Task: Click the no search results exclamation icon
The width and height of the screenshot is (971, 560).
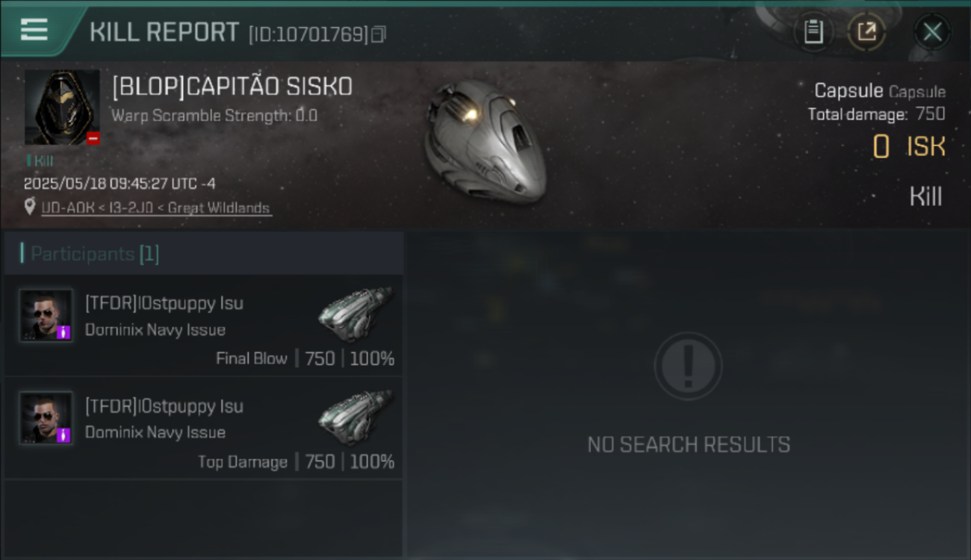Action: click(688, 366)
